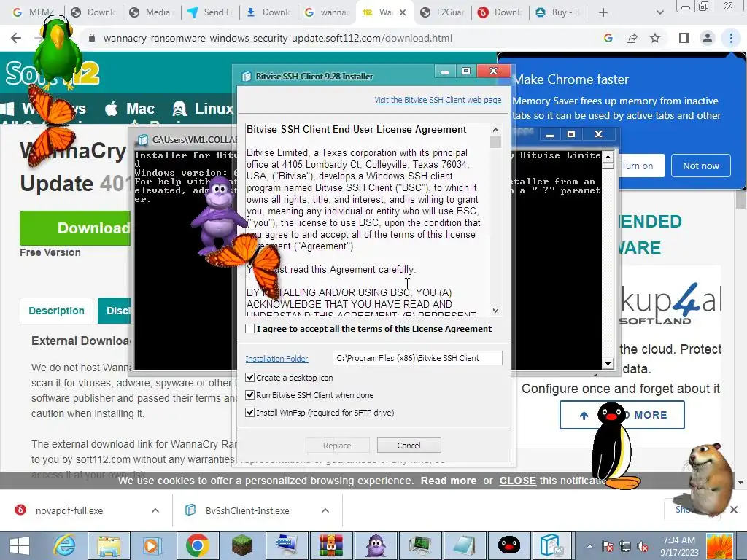Switch to the Buy - B tab
This screenshot has width=747, height=560.
[x=560, y=12]
